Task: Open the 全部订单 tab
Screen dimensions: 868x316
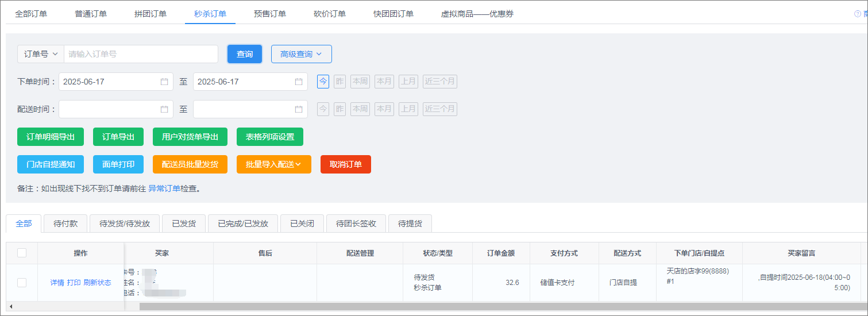Action: pyautogui.click(x=31, y=14)
